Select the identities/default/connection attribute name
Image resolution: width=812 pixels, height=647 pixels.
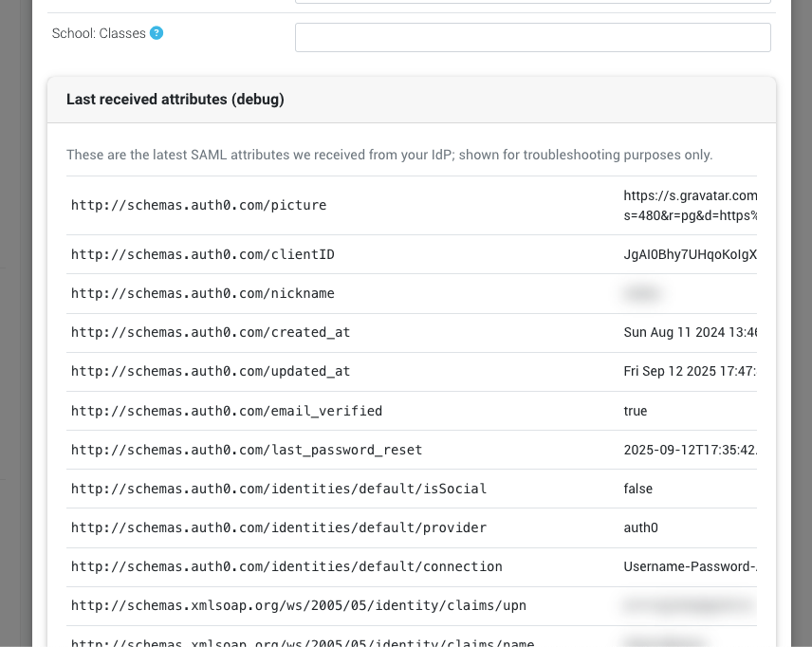point(286,566)
